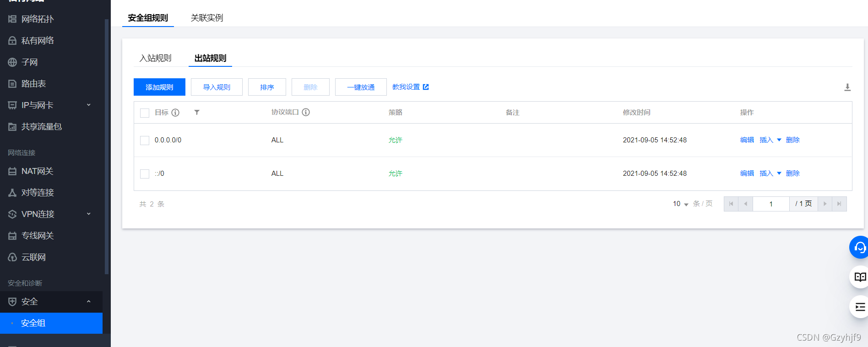Click the download icon above the table
868x347 pixels.
coord(847,87)
